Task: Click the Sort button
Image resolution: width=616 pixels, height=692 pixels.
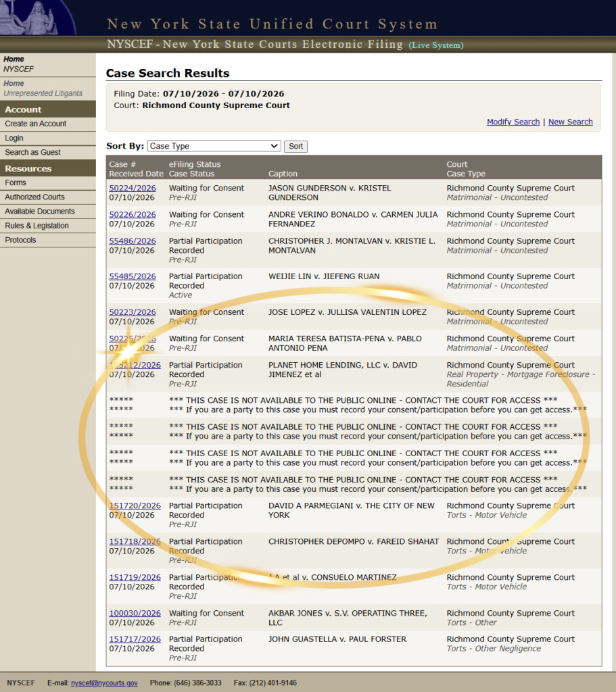Action: pos(296,146)
